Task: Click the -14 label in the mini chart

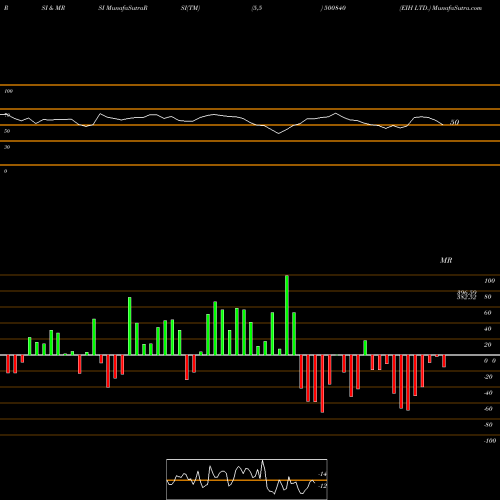Action: click(x=322, y=474)
